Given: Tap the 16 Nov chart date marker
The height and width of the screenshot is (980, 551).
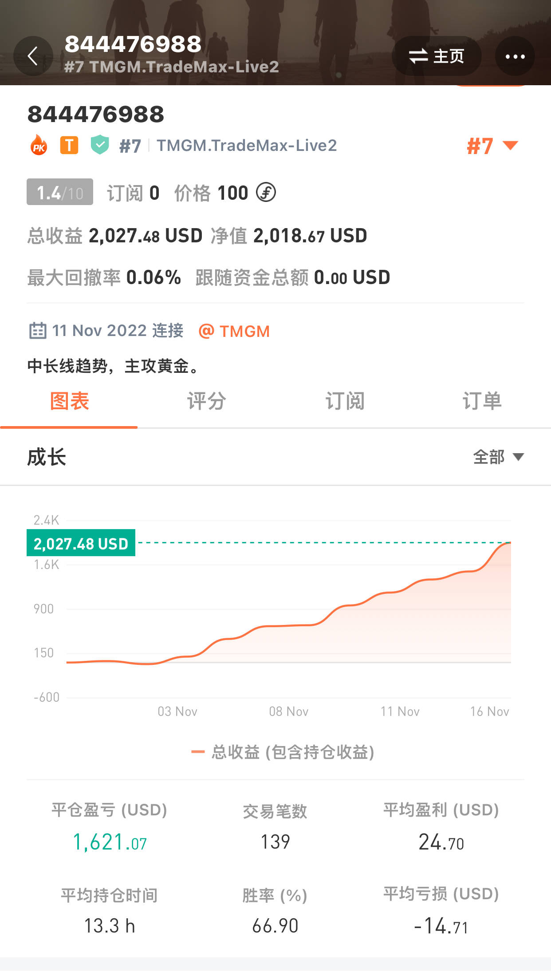Looking at the screenshot, I should coord(489,711).
